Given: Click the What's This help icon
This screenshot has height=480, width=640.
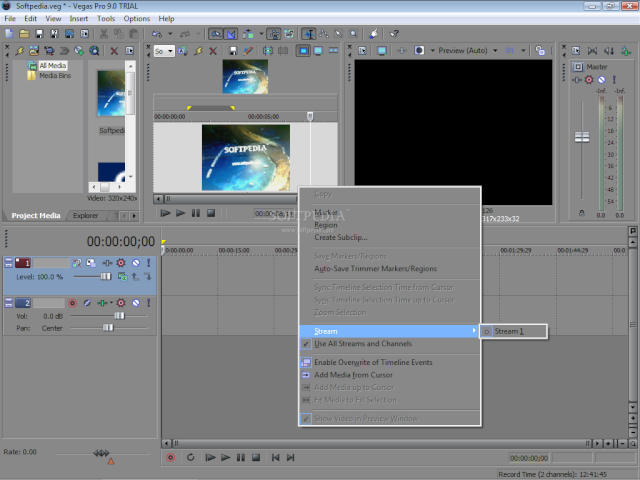Looking at the screenshot, I should tap(394, 33).
